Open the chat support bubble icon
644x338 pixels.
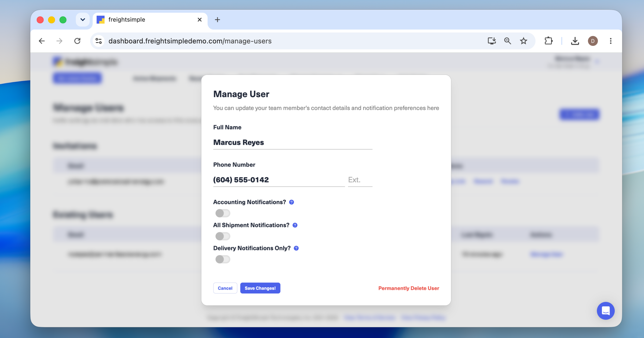pos(606,311)
